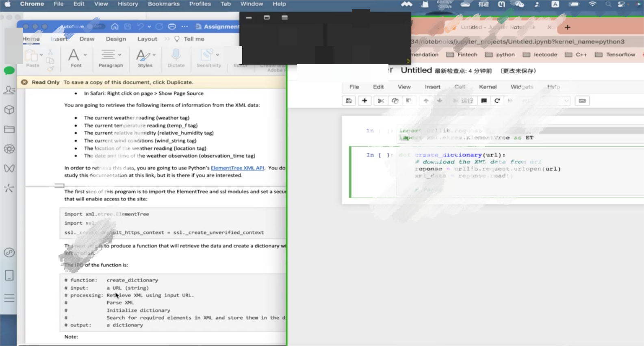Viewport: 644px width, 346px height.
Task: Switch to the Design ribbon tab
Action: click(x=116, y=39)
